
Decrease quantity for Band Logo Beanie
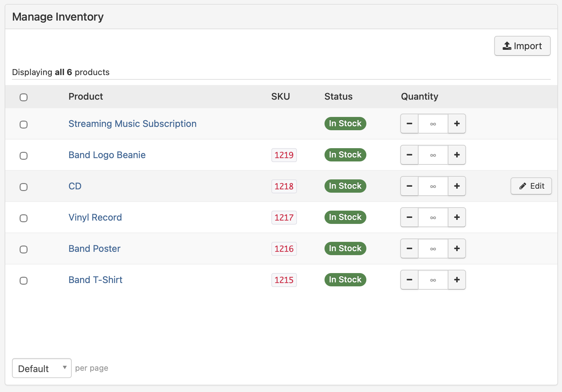409,155
